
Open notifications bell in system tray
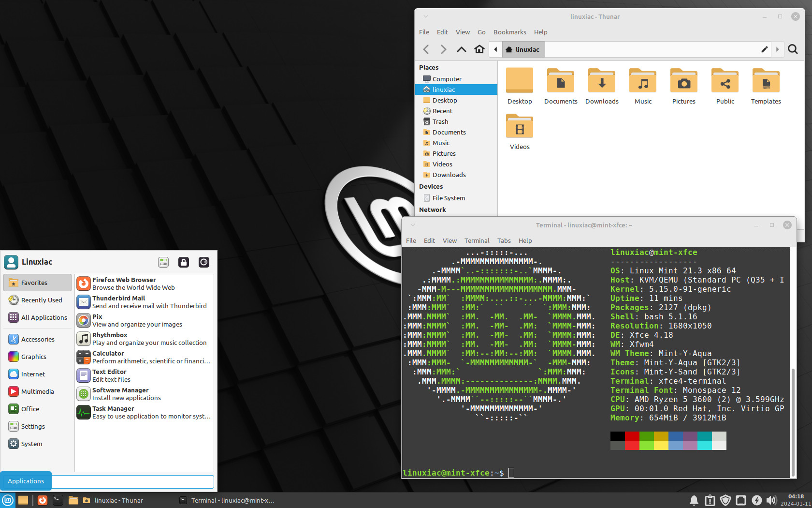(694, 500)
